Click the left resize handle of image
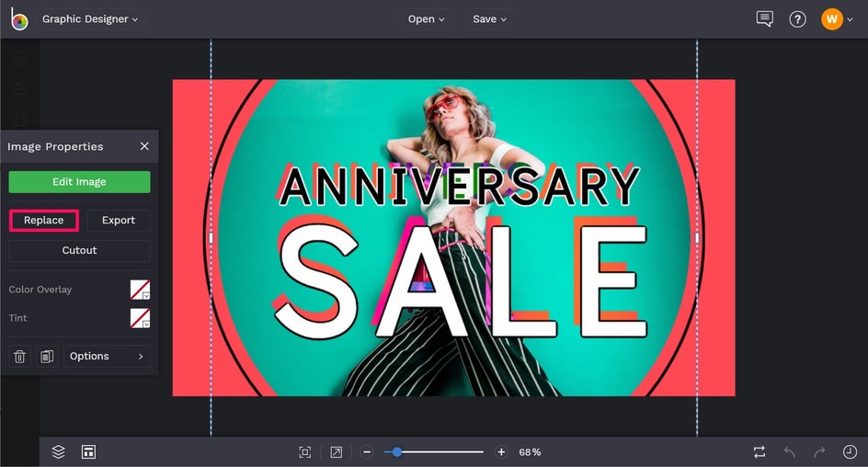 click(x=211, y=238)
